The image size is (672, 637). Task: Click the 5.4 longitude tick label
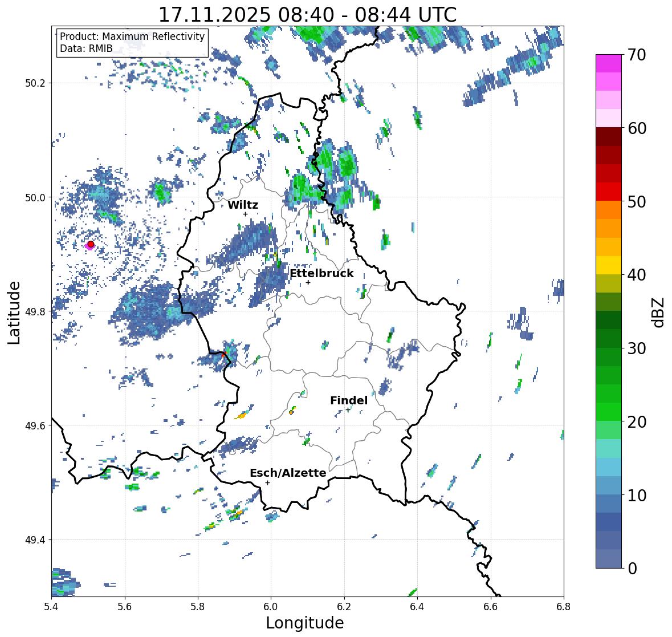[51, 607]
